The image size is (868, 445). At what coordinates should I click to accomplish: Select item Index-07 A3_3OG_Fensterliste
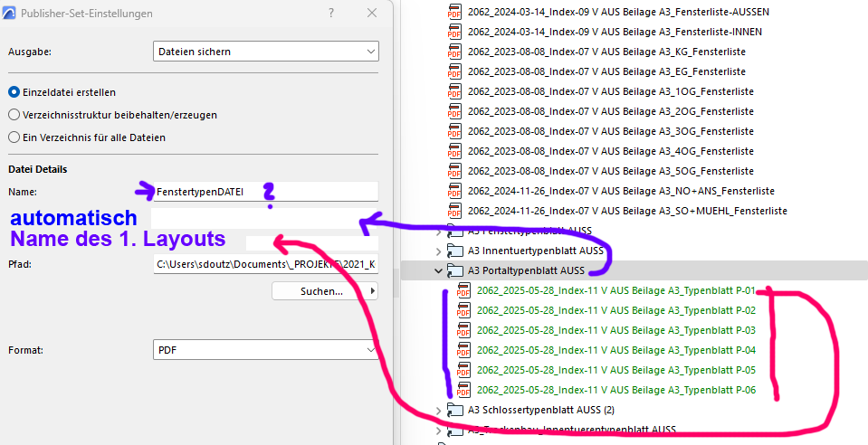[611, 131]
